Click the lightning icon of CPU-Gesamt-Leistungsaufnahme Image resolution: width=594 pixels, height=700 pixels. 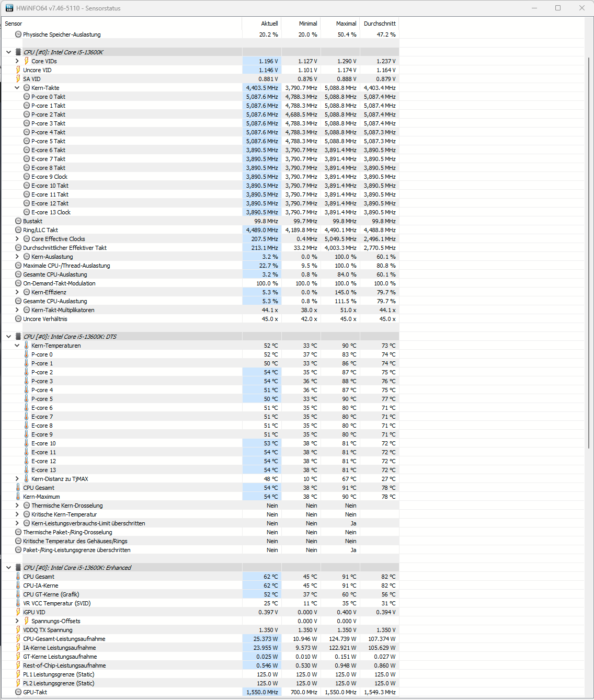coord(18,639)
